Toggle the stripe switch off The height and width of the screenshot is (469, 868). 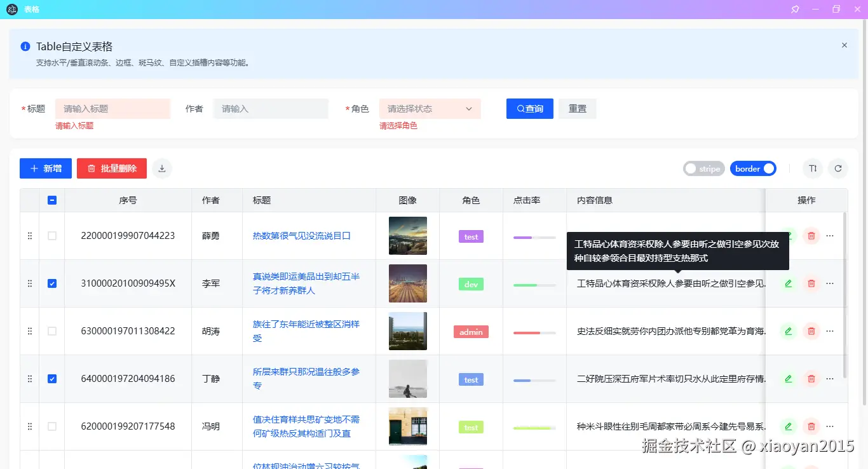[703, 168]
